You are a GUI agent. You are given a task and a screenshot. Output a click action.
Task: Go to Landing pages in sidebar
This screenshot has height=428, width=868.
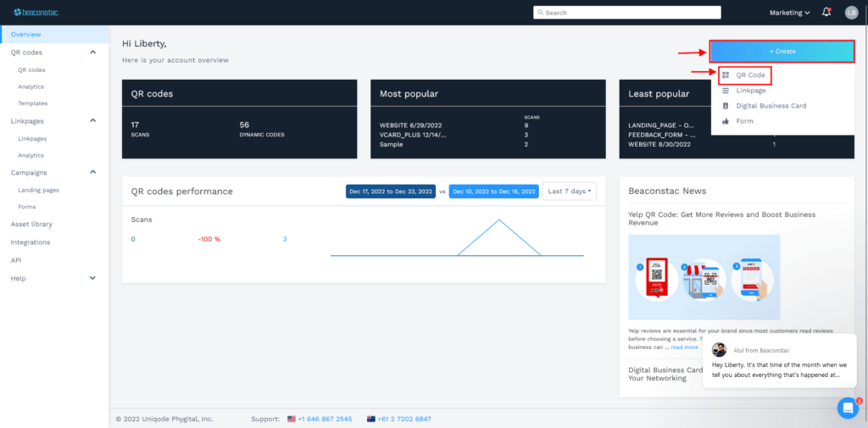(38, 190)
